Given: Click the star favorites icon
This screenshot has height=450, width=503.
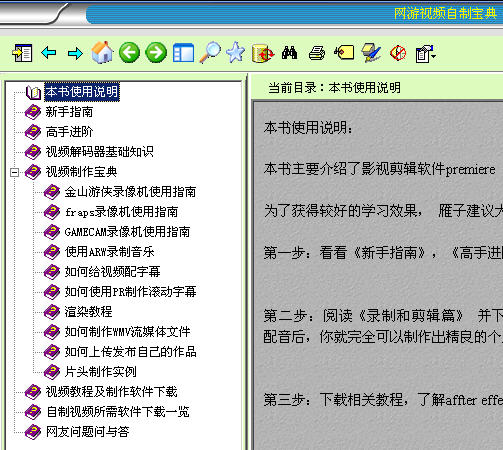Looking at the screenshot, I should [236, 52].
